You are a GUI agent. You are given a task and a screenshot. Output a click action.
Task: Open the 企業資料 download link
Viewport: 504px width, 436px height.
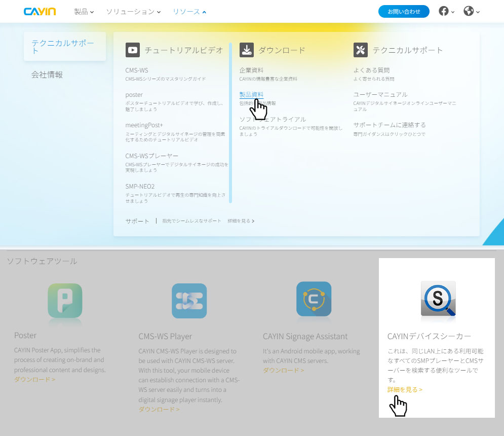[251, 70]
